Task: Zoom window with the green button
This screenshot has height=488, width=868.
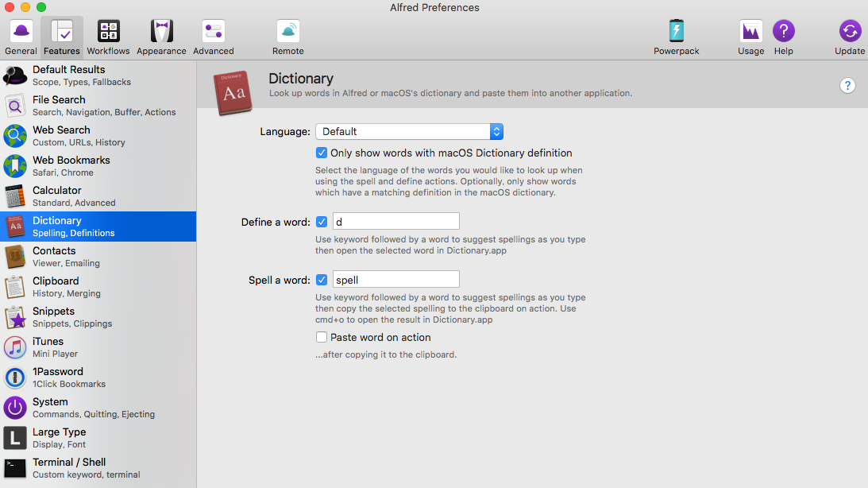Action: [41, 7]
